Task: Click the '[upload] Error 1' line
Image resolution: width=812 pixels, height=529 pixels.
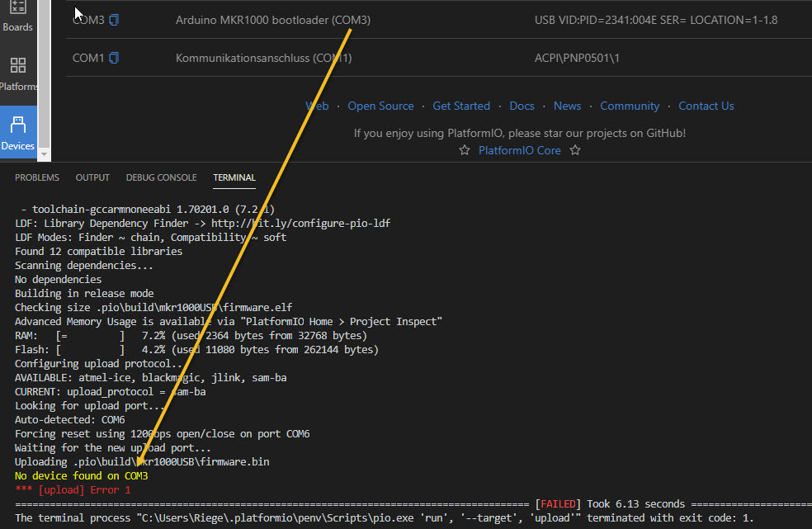Action: click(73, 489)
